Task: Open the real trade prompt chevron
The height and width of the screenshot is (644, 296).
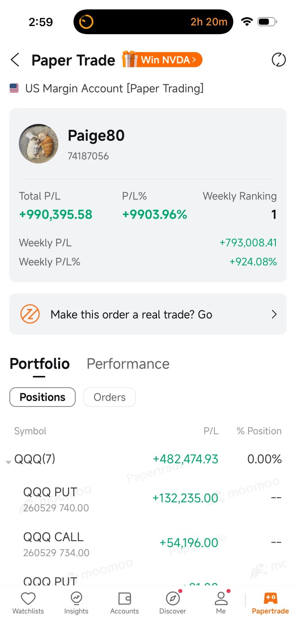Action: point(274,314)
